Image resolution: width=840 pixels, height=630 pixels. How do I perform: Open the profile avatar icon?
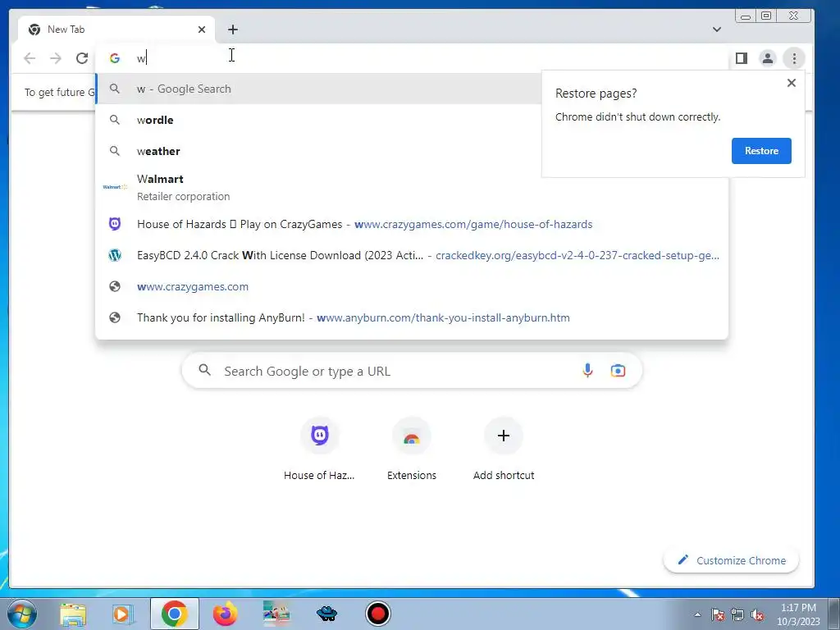point(768,58)
